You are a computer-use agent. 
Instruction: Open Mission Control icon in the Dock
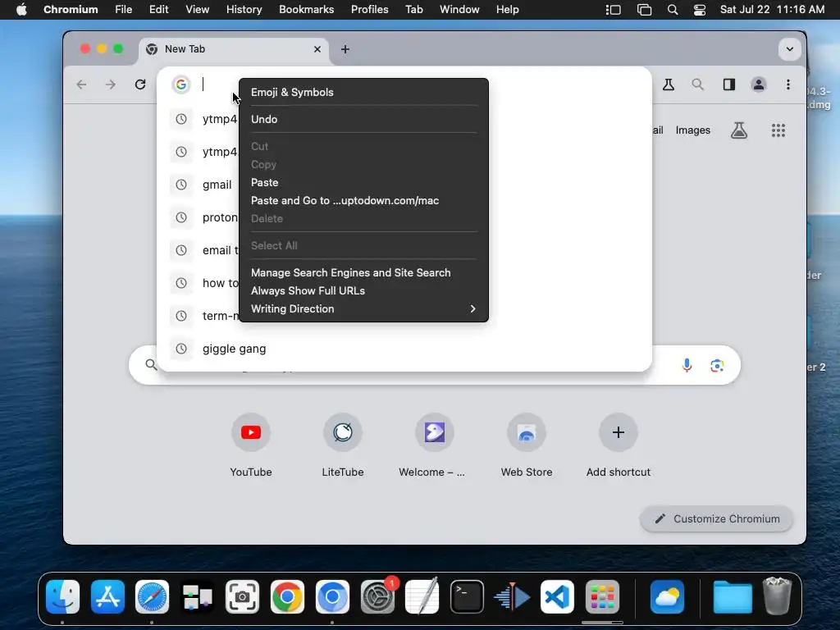[197, 597]
